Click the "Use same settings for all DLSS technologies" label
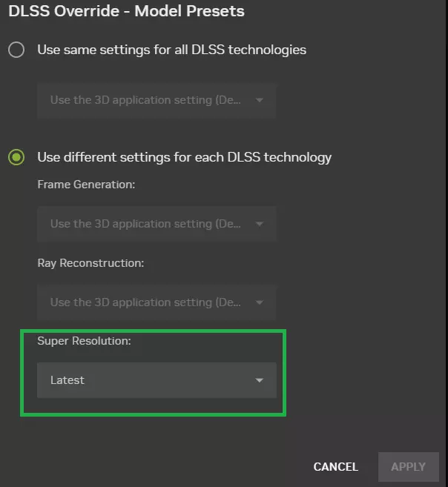 pos(171,50)
